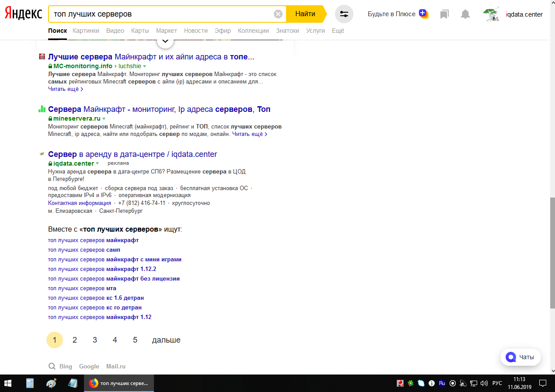This screenshot has width=555, height=392.
Task: Clear the search query with the X icon
Action: 278,14
